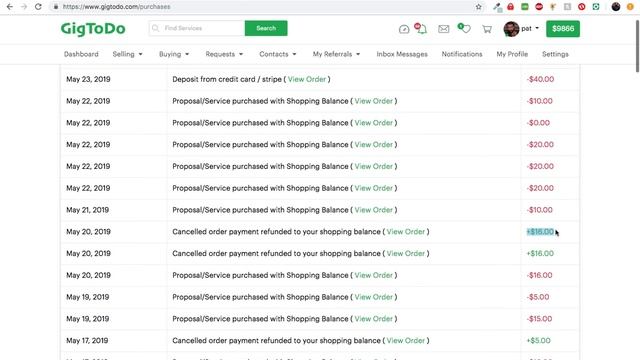Image resolution: width=640 pixels, height=360 pixels.
Task: Click the May 23, 2019 date cell
Action: point(88,79)
